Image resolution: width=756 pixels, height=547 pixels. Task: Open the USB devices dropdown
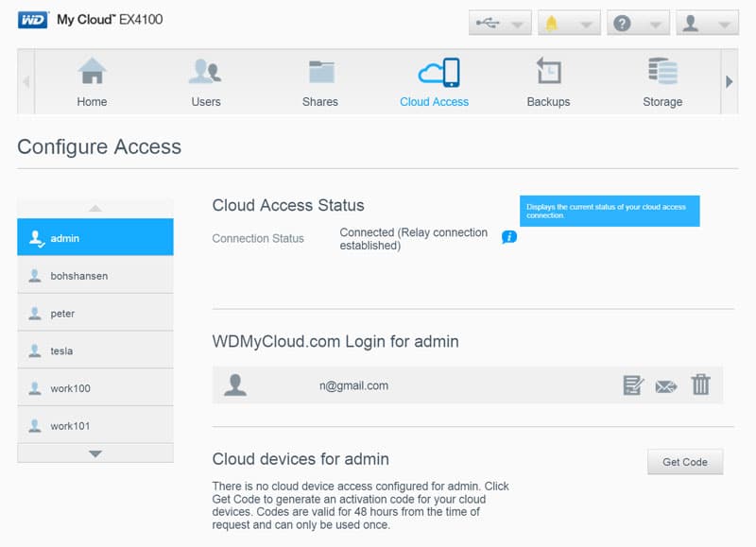pyautogui.click(x=500, y=23)
